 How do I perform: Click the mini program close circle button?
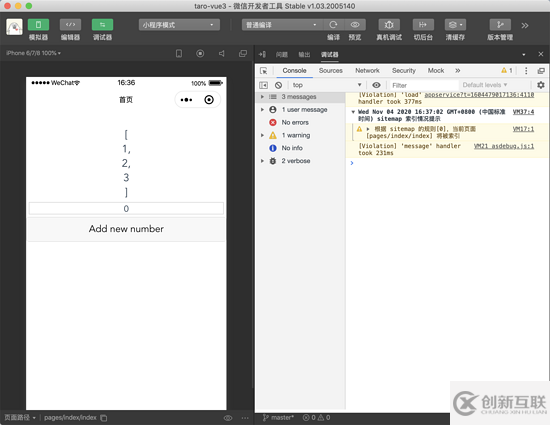click(209, 100)
